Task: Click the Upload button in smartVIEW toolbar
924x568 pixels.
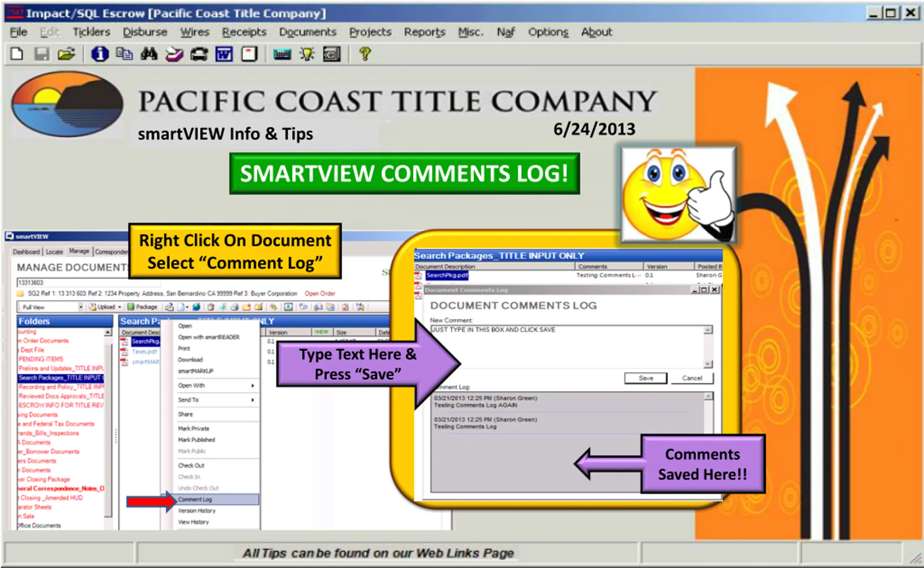Action: (x=103, y=307)
